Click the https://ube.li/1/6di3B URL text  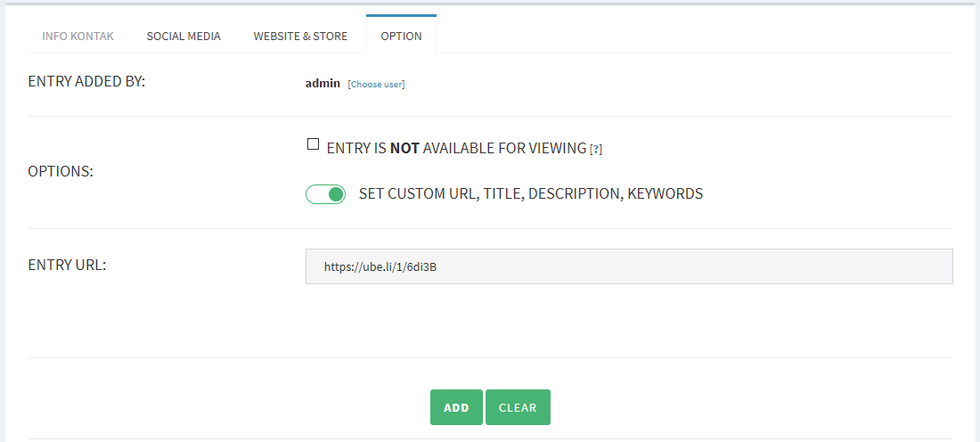click(380, 267)
